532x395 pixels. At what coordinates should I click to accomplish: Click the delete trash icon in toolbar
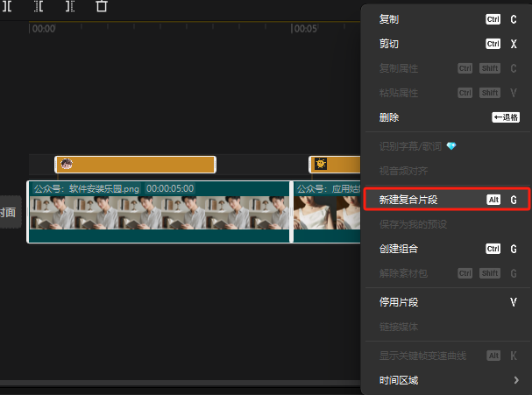pyautogui.click(x=102, y=6)
